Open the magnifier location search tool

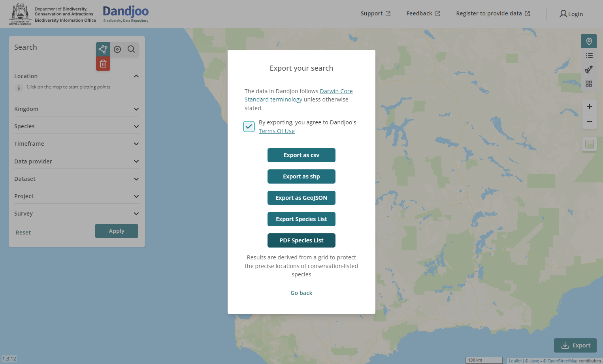point(131,49)
